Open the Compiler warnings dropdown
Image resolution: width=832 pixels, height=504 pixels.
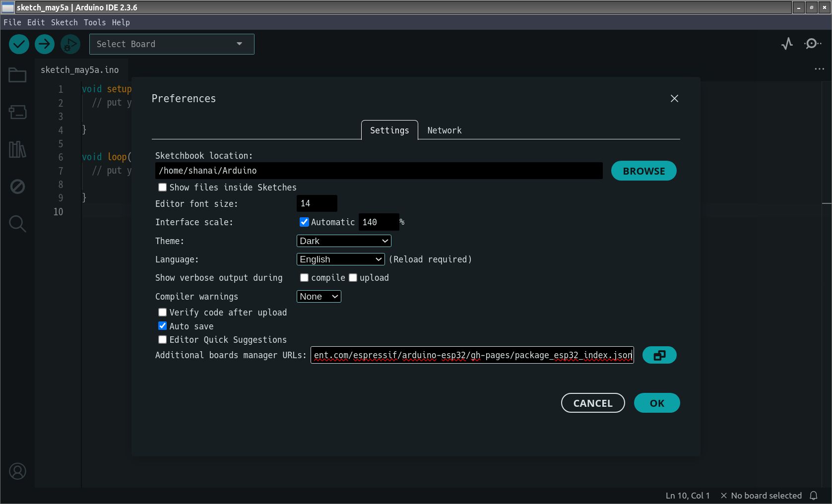click(319, 297)
